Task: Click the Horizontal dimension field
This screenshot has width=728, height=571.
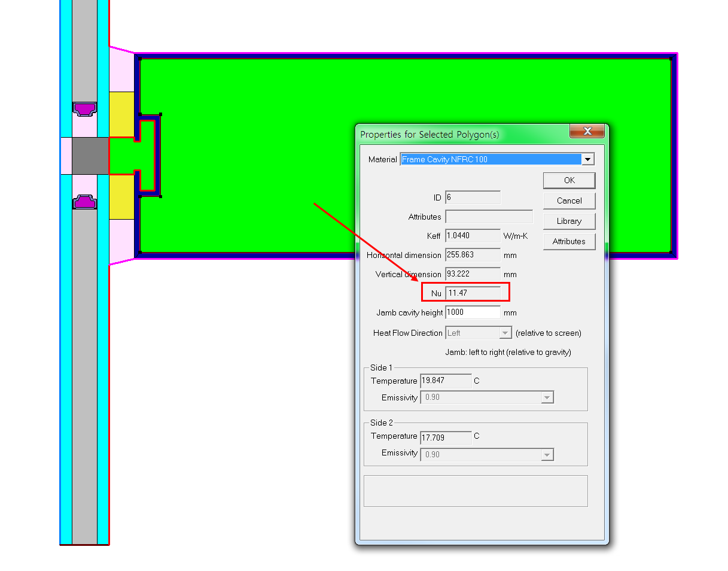Action: coord(473,255)
